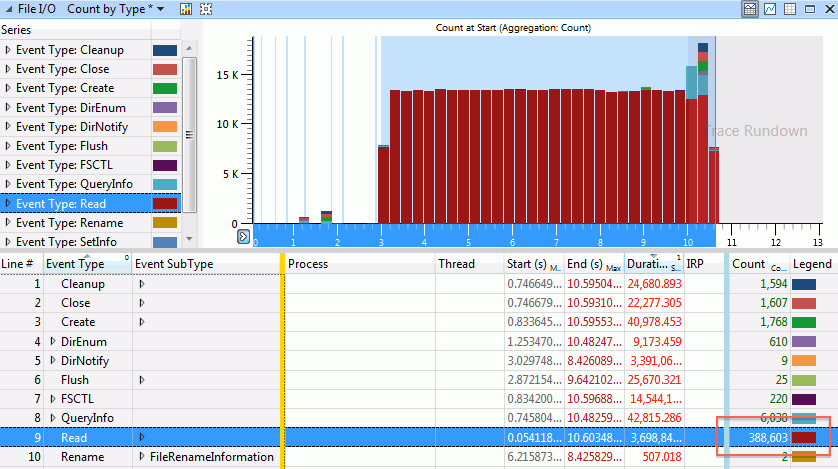Expand Event Type: Cleanup series
The height and width of the screenshot is (469, 838).
tap(7, 50)
